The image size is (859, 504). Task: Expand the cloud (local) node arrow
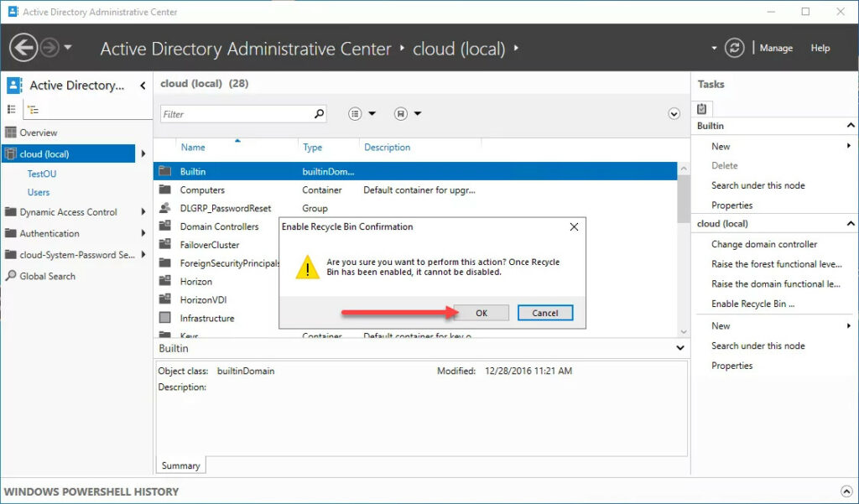click(143, 154)
